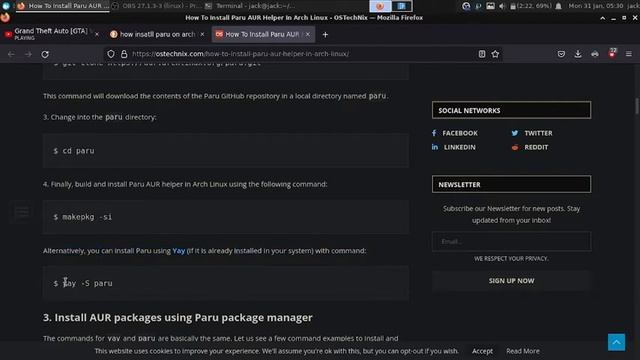Open the picture-frame tray icon beside volume

[x=490, y=6]
